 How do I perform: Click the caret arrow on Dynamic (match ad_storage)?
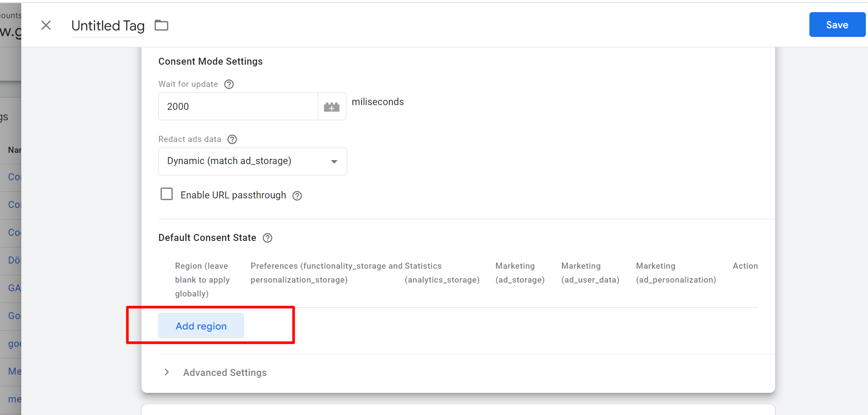tap(334, 161)
